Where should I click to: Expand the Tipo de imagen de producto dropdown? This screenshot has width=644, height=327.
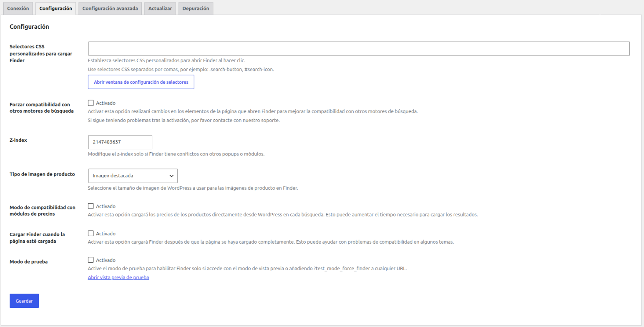[x=133, y=176]
